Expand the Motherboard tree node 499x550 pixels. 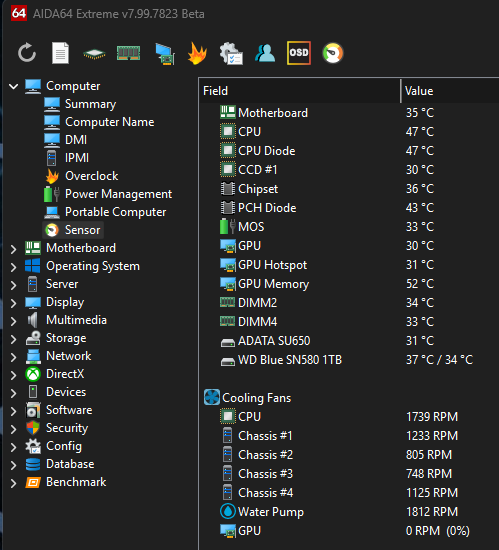pos(14,249)
